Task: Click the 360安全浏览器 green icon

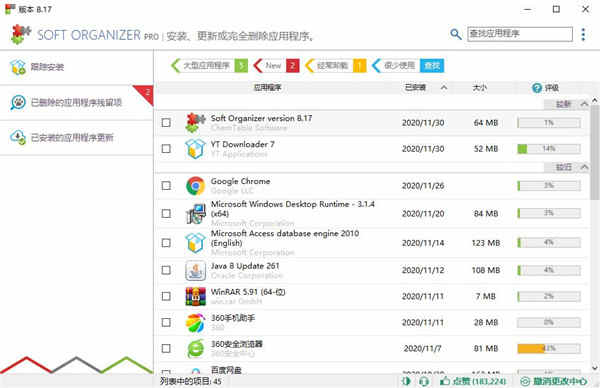Action: point(196,348)
